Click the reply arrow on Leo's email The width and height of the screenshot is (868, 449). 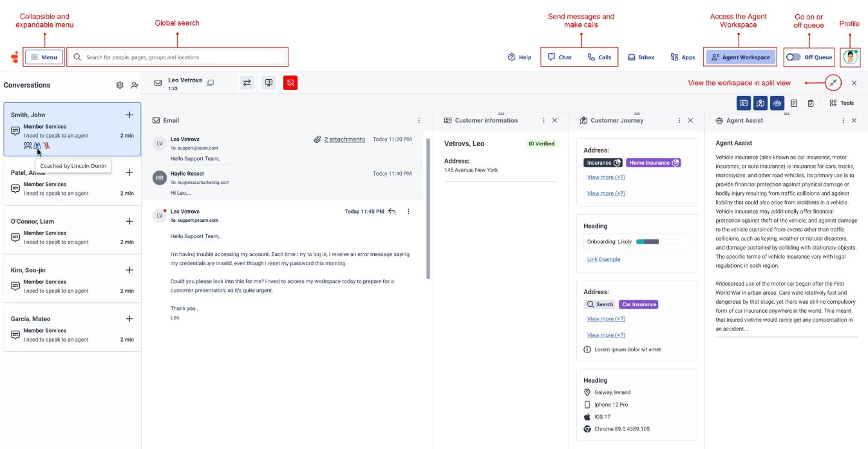(x=392, y=212)
